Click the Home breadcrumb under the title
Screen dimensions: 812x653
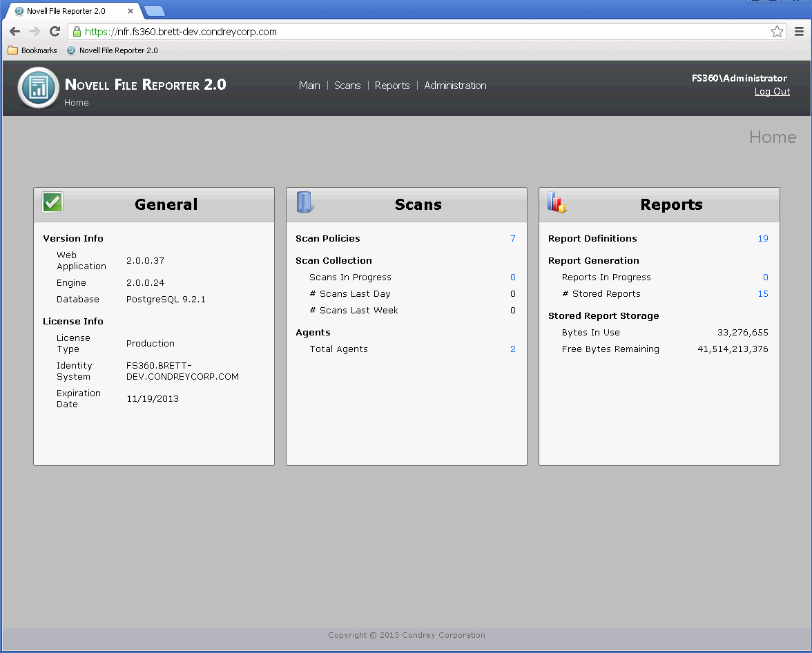point(76,103)
